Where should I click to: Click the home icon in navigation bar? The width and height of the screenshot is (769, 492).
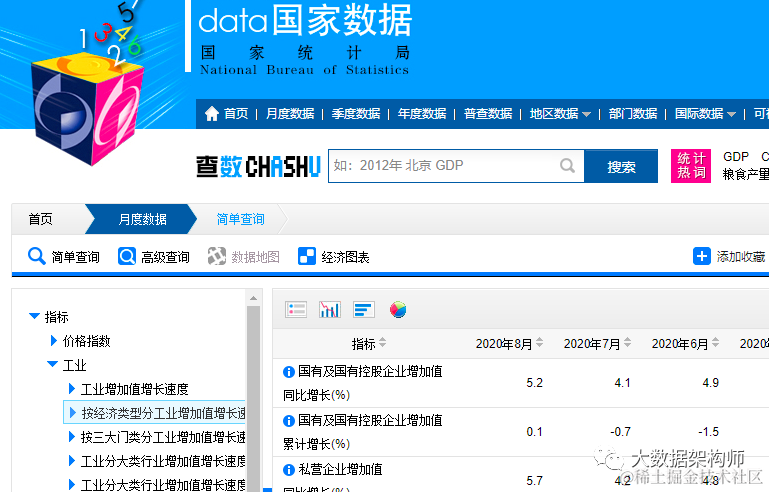(211, 113)
